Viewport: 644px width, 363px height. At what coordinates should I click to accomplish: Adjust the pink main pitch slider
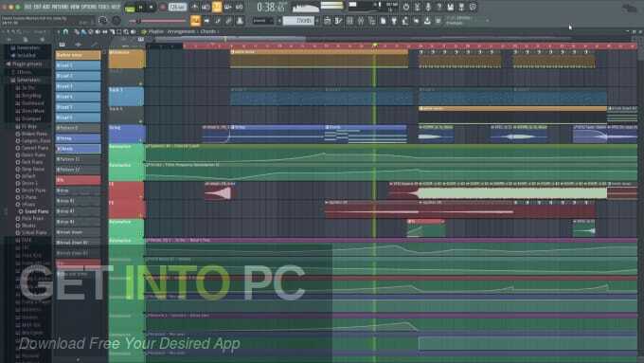158,21
